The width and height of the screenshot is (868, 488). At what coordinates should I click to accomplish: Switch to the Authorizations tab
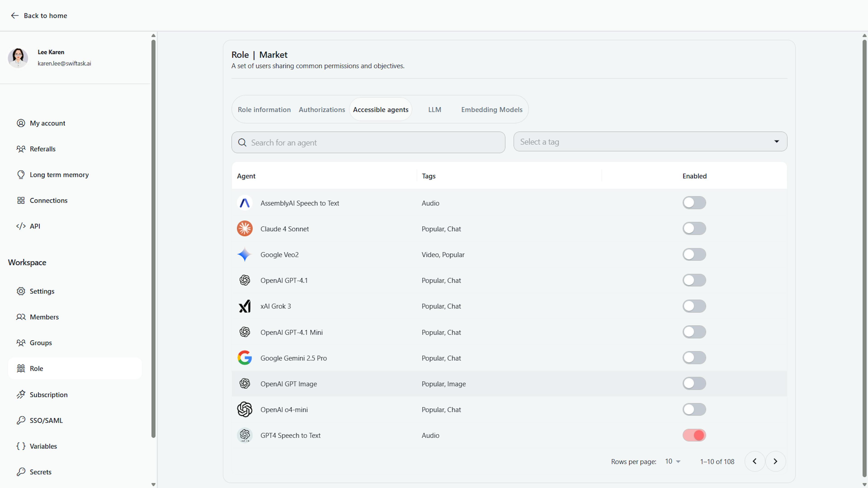pos(322,109)
